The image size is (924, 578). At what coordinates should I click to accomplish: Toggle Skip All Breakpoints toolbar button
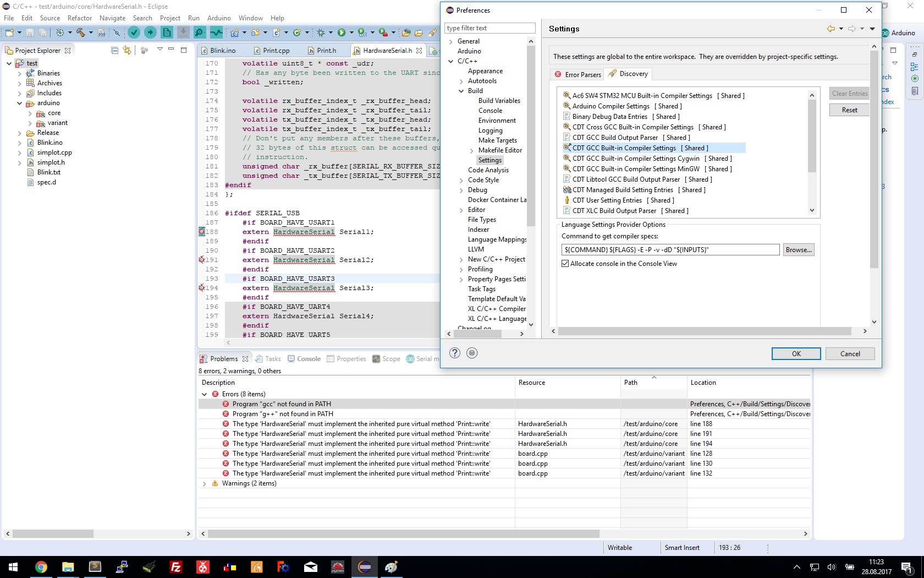click(x=117, y=32)
